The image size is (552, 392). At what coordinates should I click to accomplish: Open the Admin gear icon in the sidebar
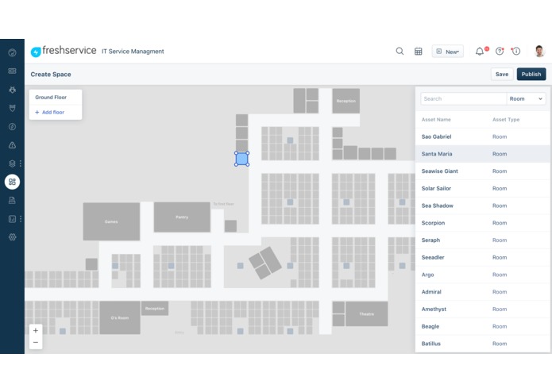click(13, 237)
